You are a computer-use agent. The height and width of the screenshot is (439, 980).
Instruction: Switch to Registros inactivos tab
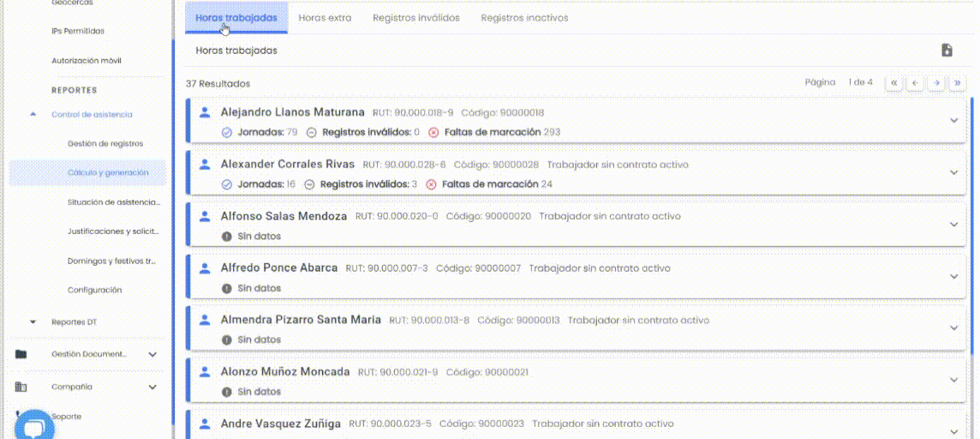(x=524, y=18)
